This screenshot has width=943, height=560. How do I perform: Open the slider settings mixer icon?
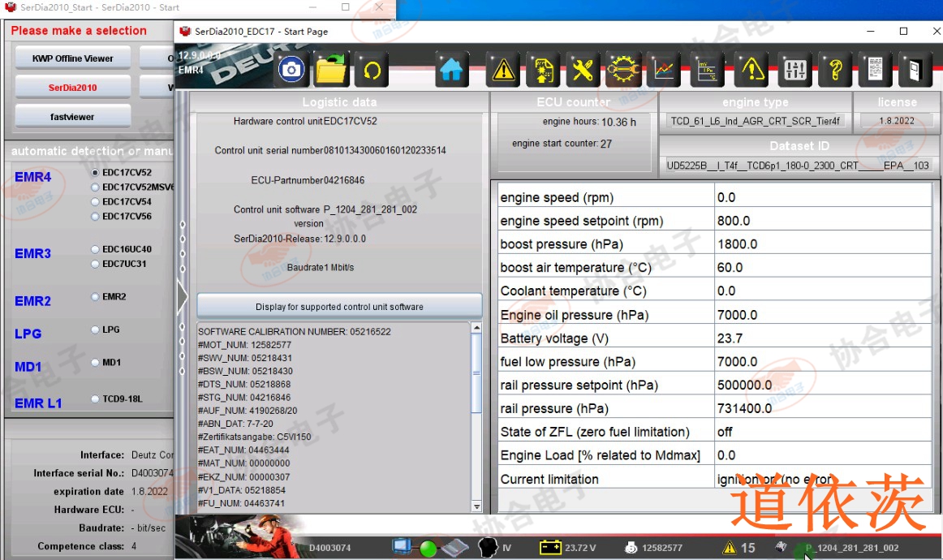point(795,70)
